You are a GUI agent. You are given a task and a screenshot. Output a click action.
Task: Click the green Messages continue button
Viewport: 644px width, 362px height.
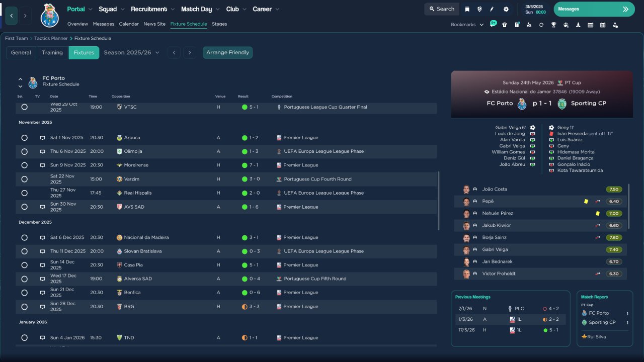click(594, 9)
